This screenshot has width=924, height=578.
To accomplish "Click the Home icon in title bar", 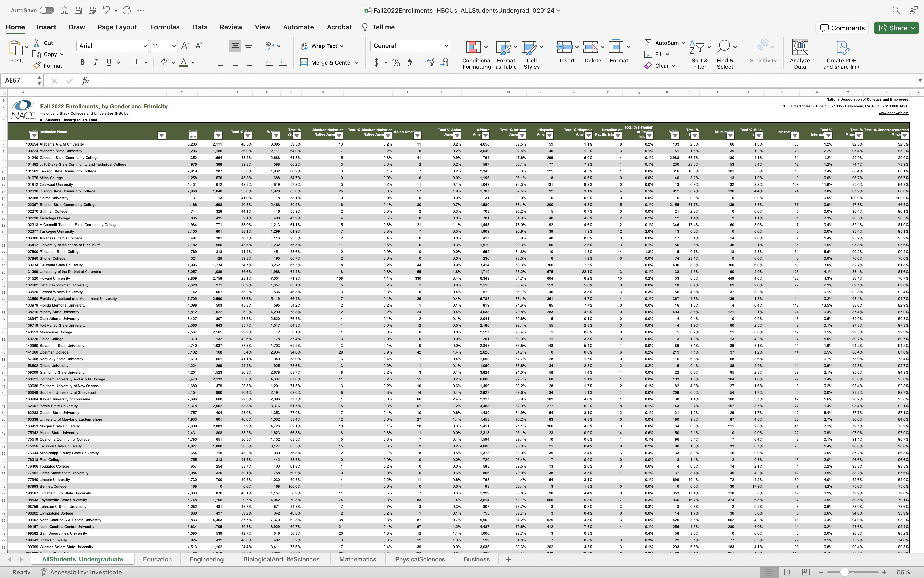I will (x=64, y=10).
